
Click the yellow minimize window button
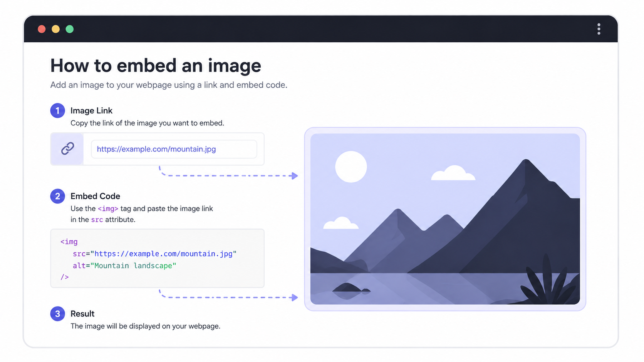[x=55, y=29]
